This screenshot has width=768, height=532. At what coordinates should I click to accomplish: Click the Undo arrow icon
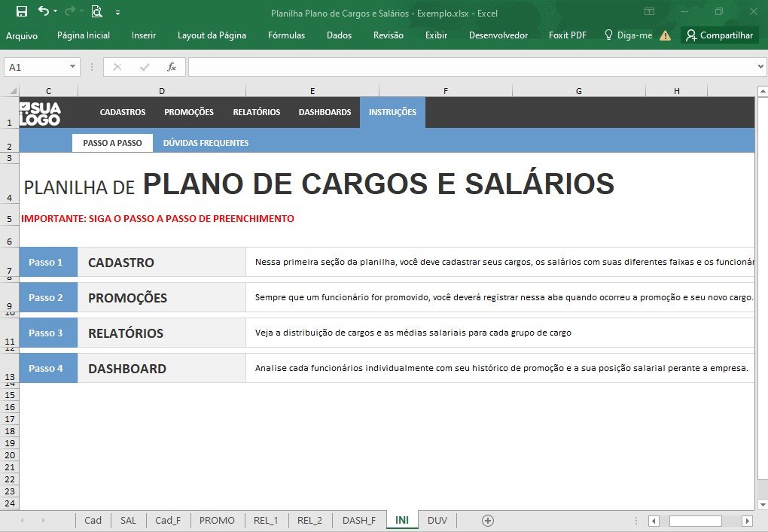[x=44, y=11]
